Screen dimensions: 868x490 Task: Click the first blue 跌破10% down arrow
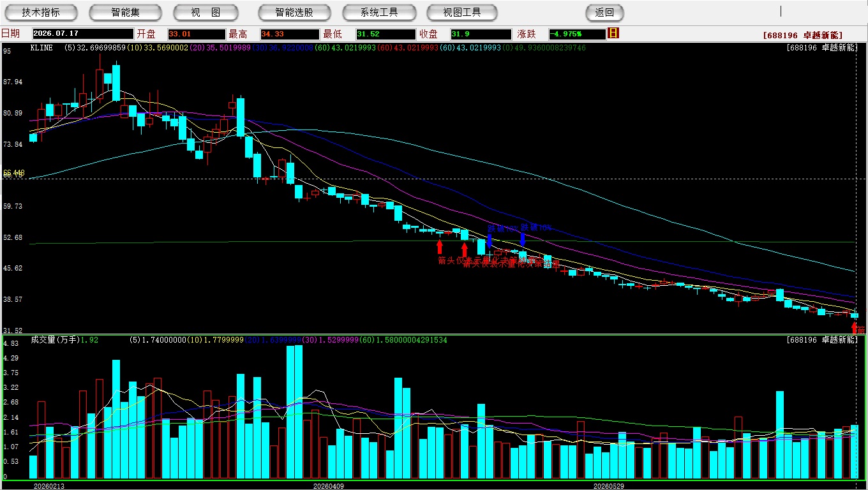pyautogui.click(x=490, y=240)
